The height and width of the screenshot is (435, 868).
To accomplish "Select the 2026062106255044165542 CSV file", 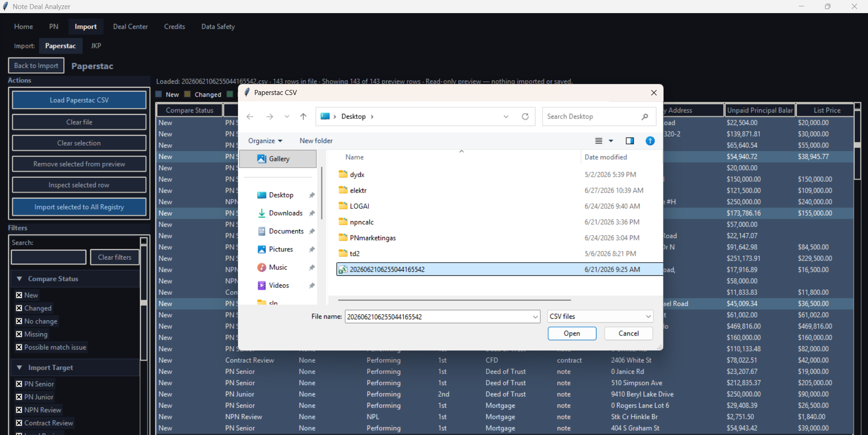I will point(500,270).
